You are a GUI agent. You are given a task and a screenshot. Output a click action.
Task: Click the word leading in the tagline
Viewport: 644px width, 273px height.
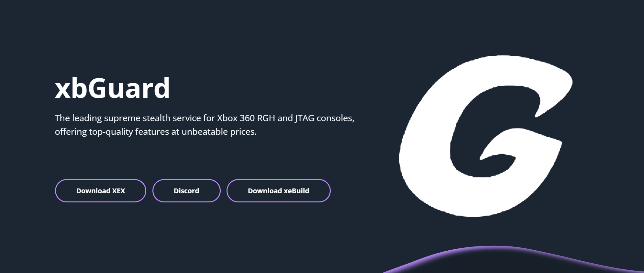tap(87, 118)
